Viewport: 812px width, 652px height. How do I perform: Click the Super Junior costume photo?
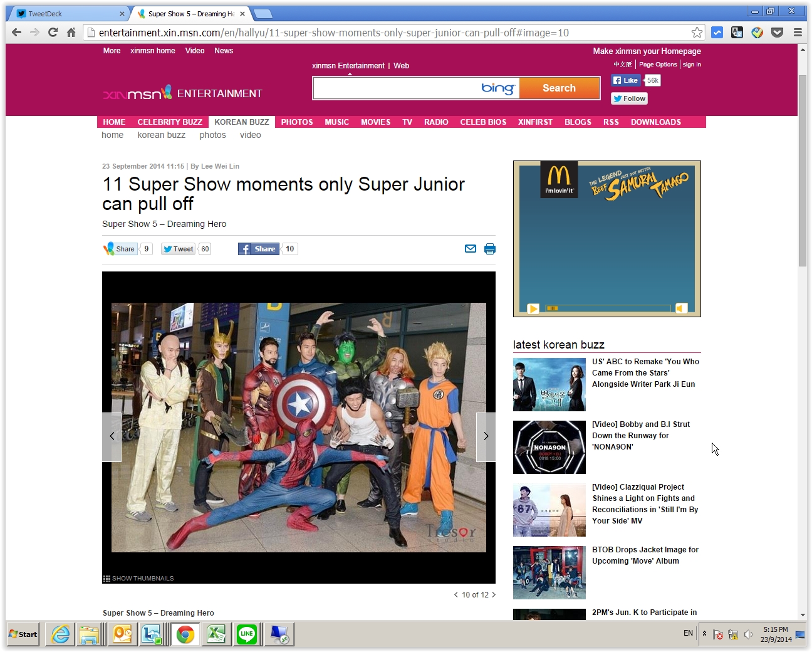click(x=299, y=428)
